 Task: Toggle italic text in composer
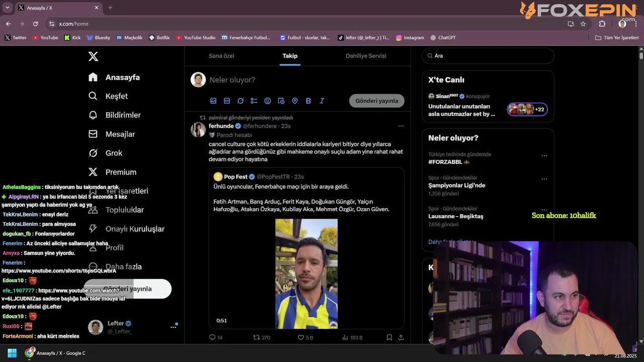click(x=322, y=101)
